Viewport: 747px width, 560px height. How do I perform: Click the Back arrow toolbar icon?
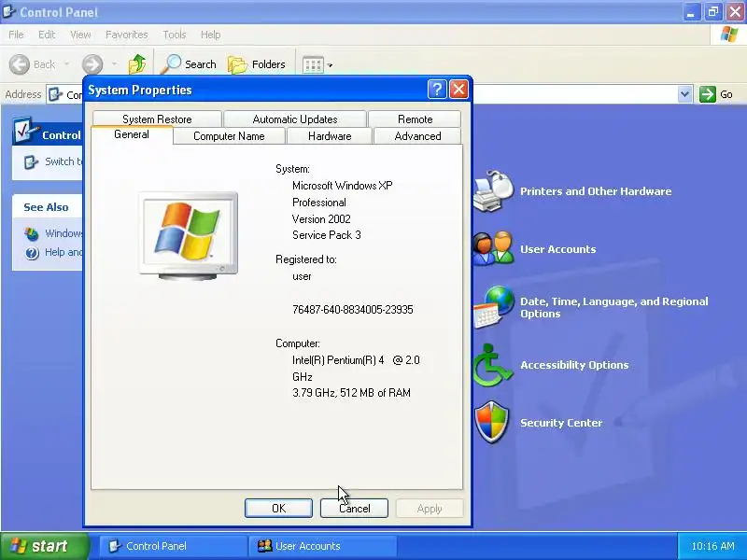tap(20, 64)
